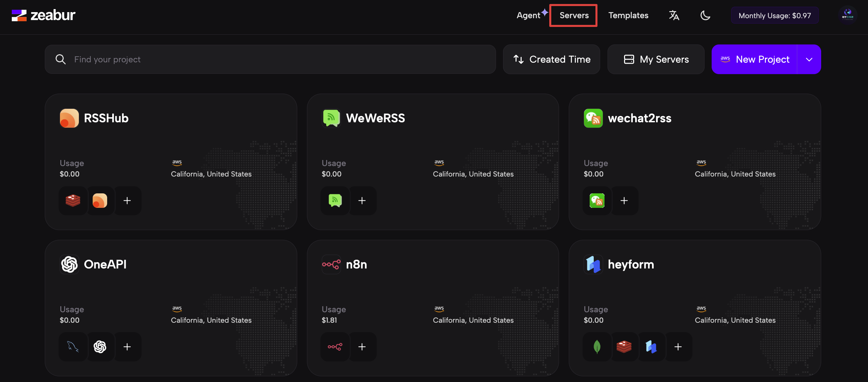Toggle dark mode moon icon
This screenshot has width=868, height=382.
coord(705,15)
